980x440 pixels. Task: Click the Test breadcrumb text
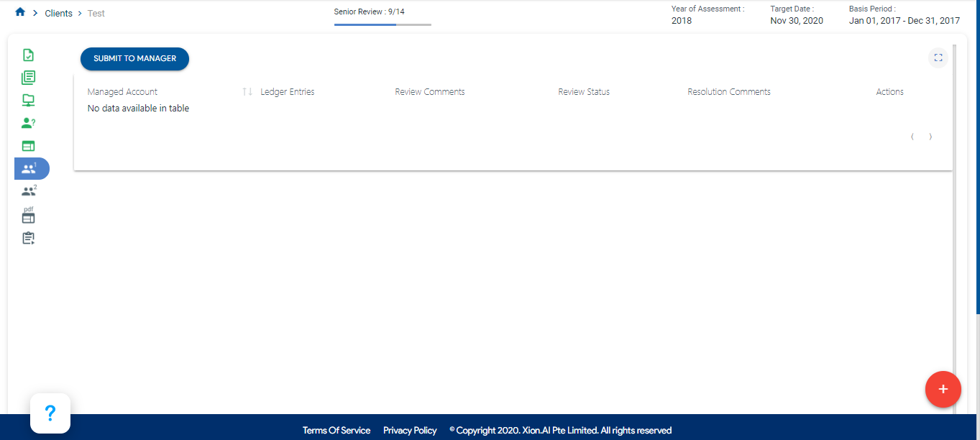pos(96,14)
